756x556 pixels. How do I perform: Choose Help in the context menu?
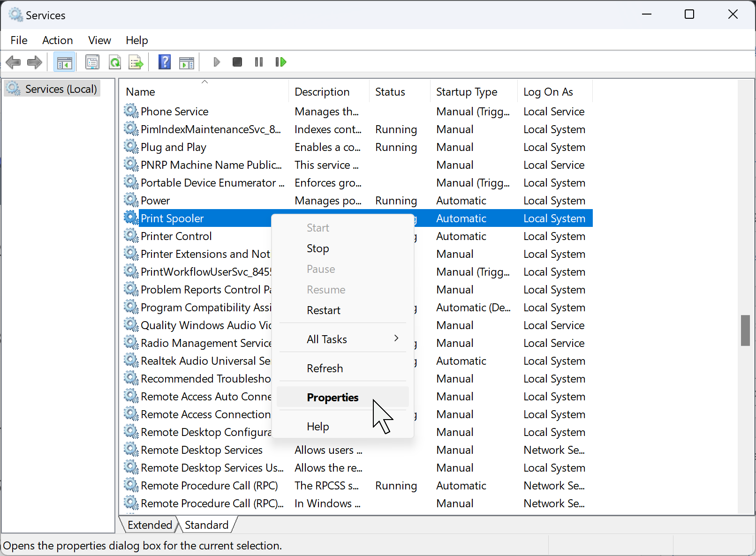[x=343, y=427]
